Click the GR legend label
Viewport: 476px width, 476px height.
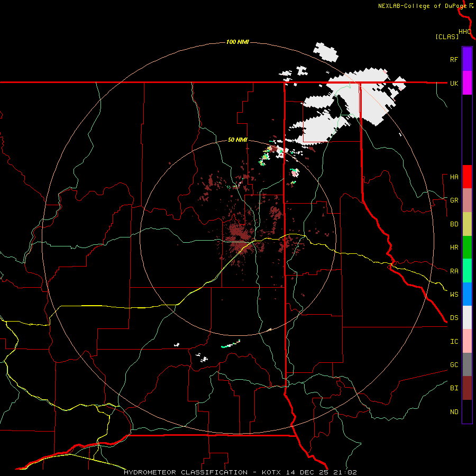pos(454,200)
